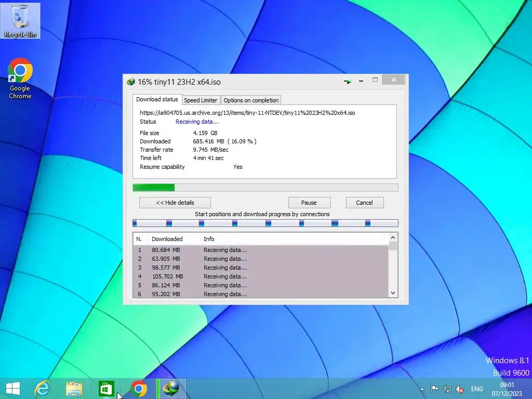
Task: Switch to the Speed Limiter tab
Action: pos(201,100)
